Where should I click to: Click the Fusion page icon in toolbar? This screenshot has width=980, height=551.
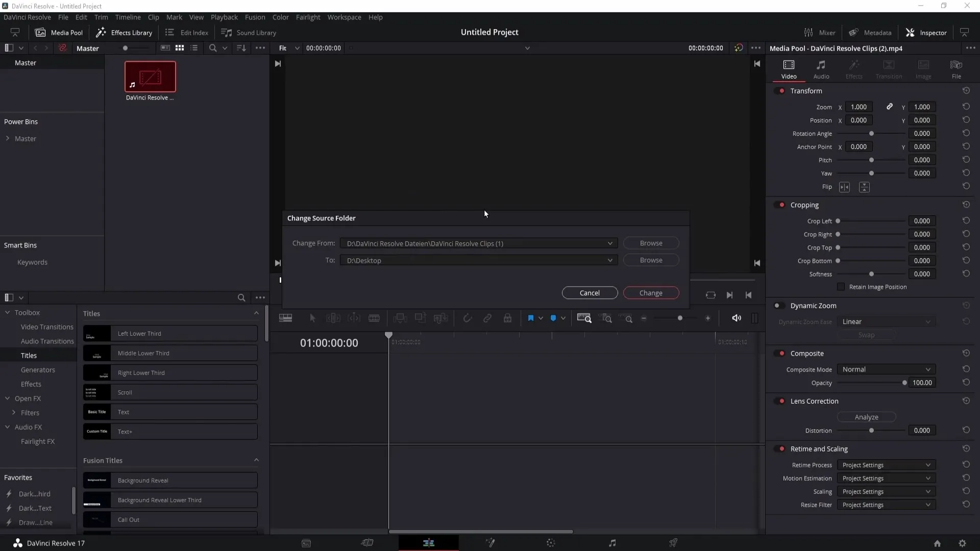(490, 543)
